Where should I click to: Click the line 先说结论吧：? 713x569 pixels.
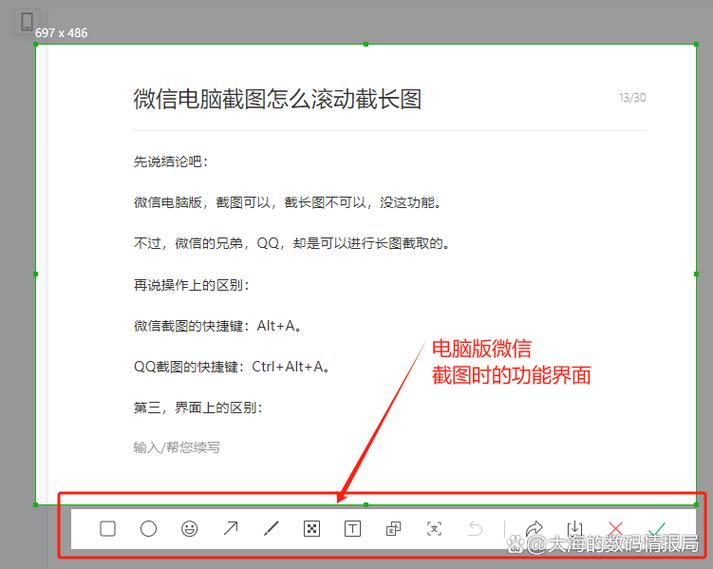(171, 161)
